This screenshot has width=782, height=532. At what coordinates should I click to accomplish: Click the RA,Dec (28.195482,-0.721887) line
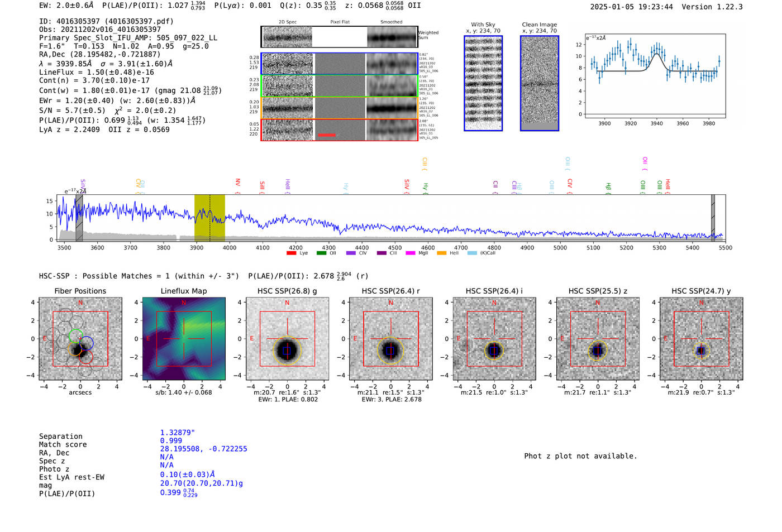(100, 54)
